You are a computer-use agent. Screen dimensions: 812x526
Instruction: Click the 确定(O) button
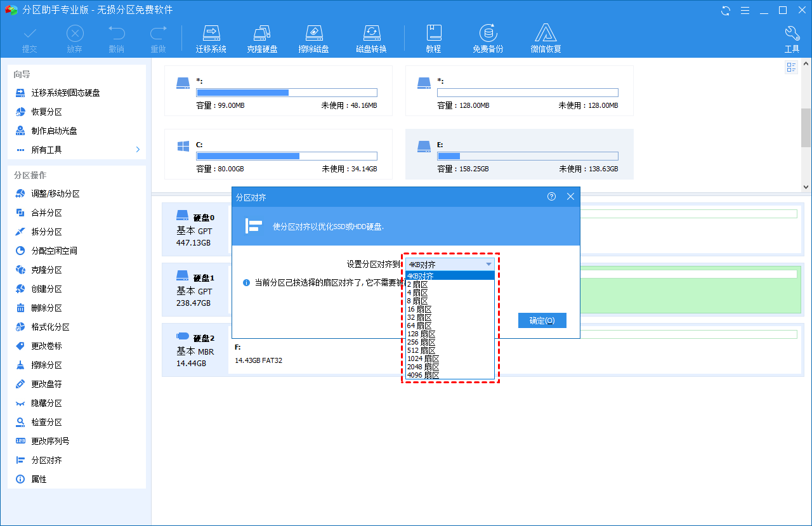pos(542,320)
